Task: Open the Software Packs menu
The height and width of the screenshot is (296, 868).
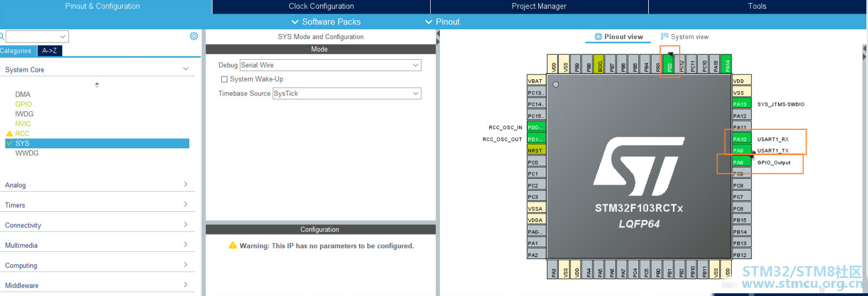Action: click(326, 22)
